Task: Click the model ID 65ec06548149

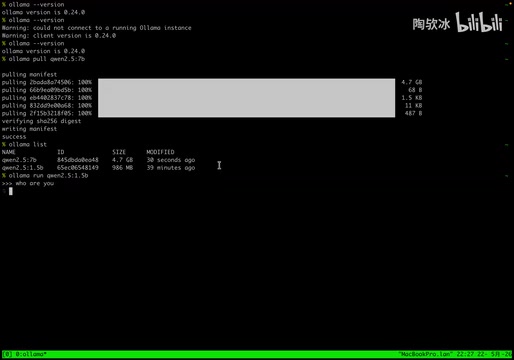Action: click(78, 168)
